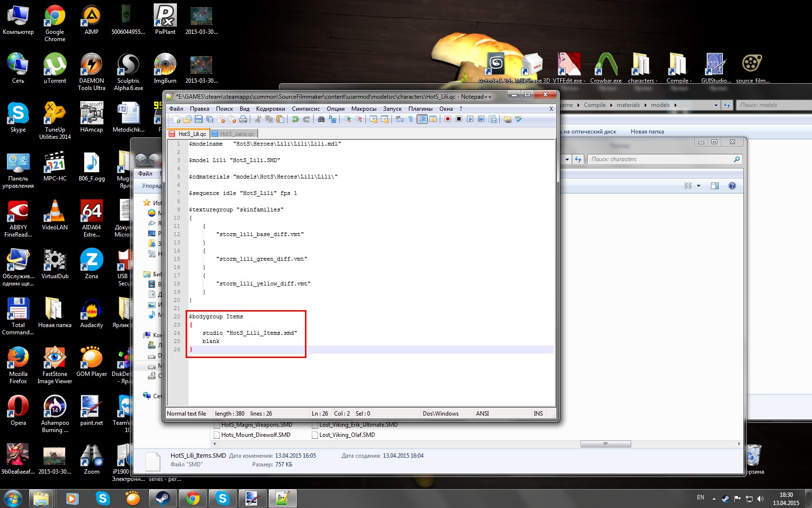Open the Кодировки menu

click(x=271, y=109)
